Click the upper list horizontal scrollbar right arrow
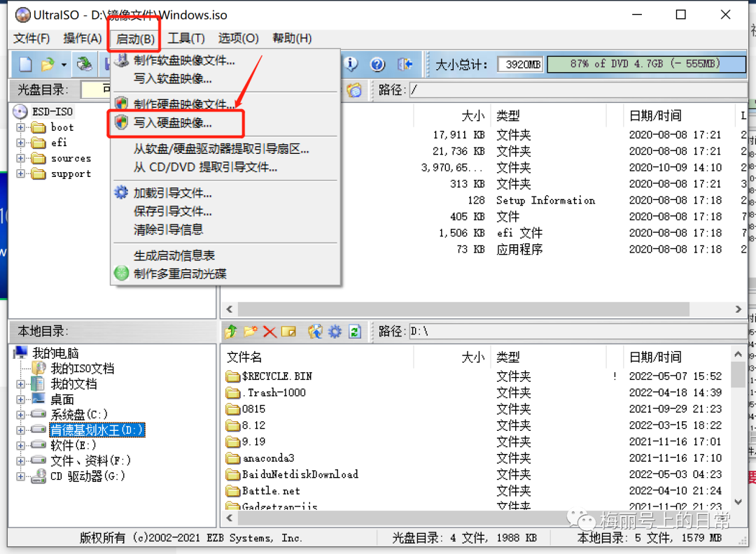 (738, 309)
